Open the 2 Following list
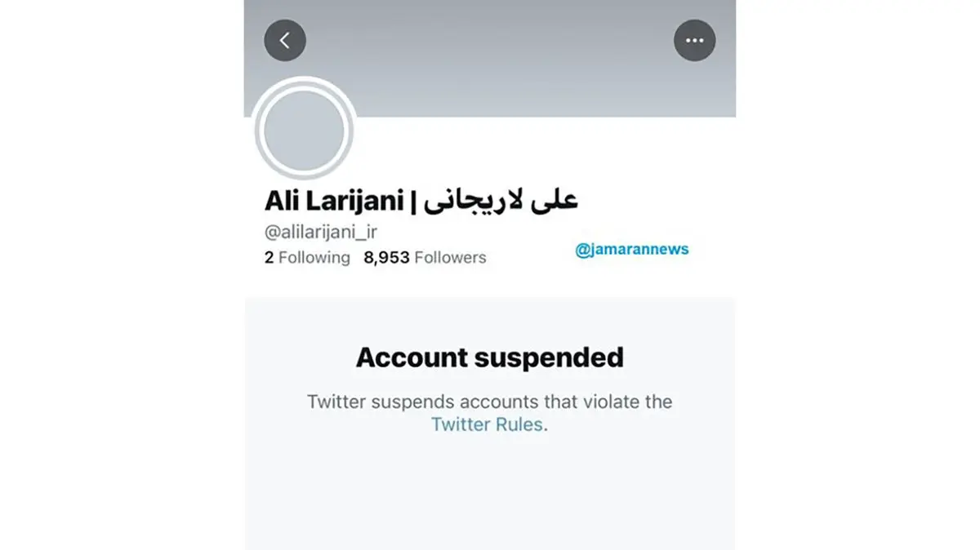 (307, 257)
